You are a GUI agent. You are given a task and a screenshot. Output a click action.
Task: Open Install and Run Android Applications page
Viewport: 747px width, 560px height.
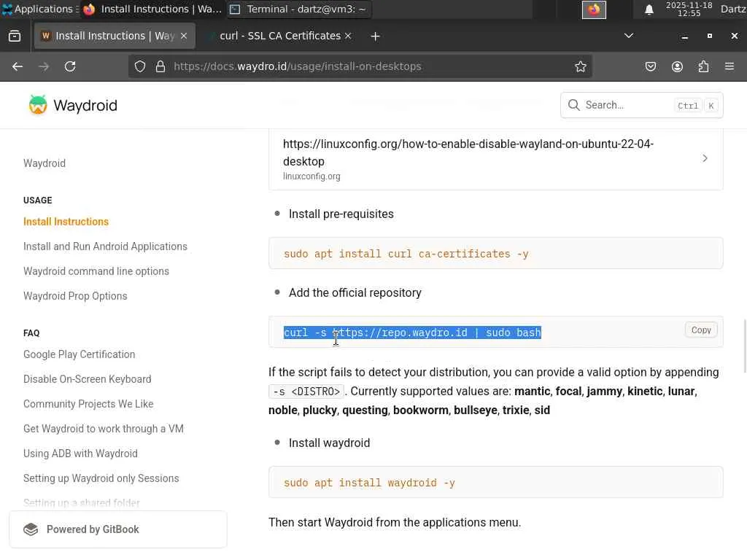tap(105, 246)
